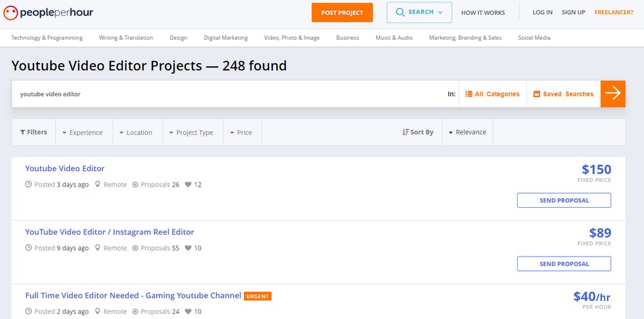Image resolution: width=644 pixels, height=319 pixels.
Task: Open Music & Audio category
Action: (x=394, y=38)
